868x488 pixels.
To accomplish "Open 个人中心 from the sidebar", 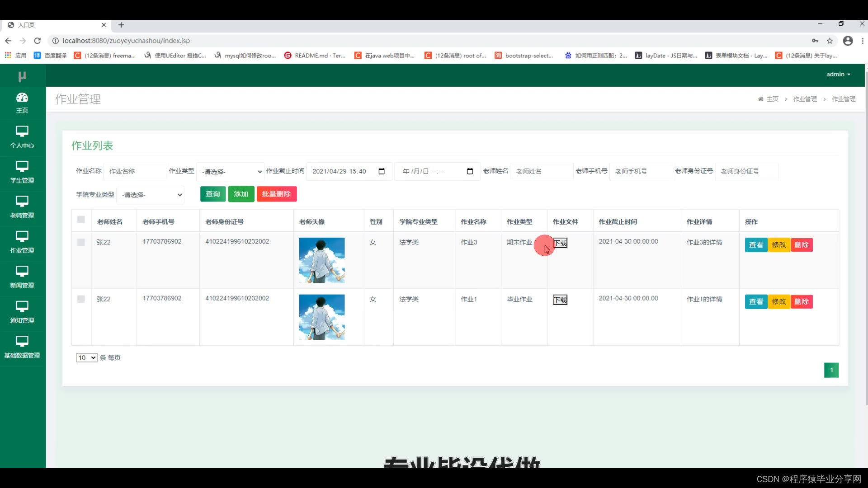I will (x=22, y=137).
